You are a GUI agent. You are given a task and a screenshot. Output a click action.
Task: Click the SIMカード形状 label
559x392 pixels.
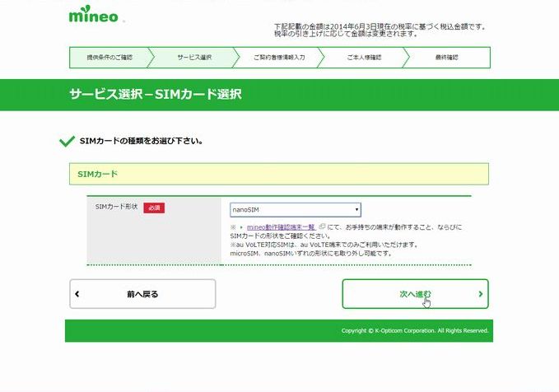pos(116,207)
